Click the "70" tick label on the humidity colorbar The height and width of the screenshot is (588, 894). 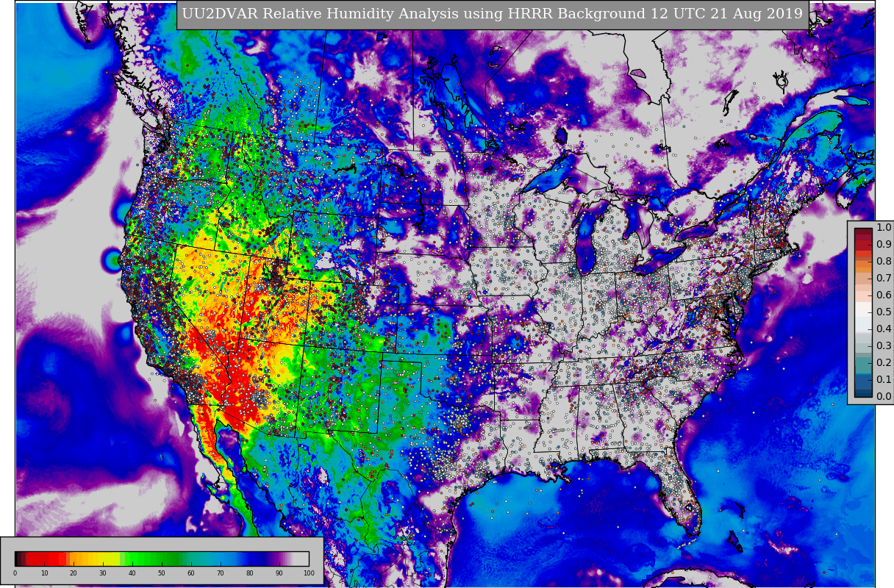click(x=221, y=573)
